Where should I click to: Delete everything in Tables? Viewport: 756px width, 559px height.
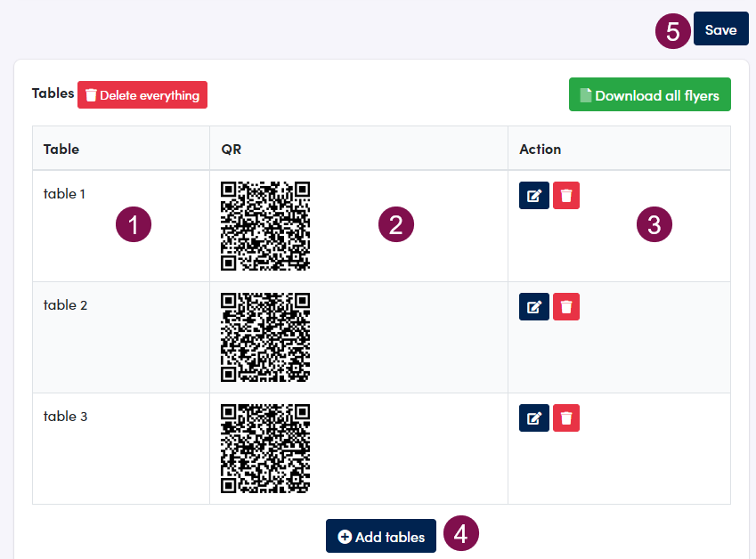coord(142,95)
